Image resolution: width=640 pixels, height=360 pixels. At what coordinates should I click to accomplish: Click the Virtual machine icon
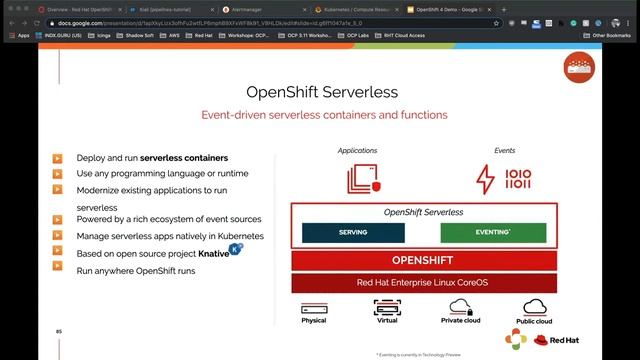click(387, 308)
